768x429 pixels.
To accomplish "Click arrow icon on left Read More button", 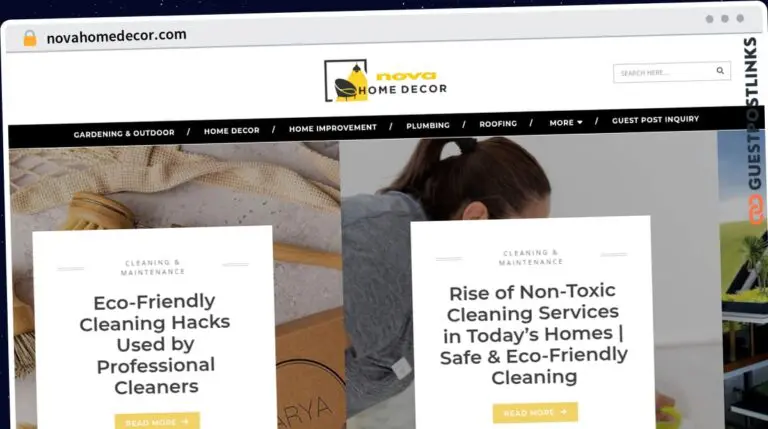I will 185,421.
